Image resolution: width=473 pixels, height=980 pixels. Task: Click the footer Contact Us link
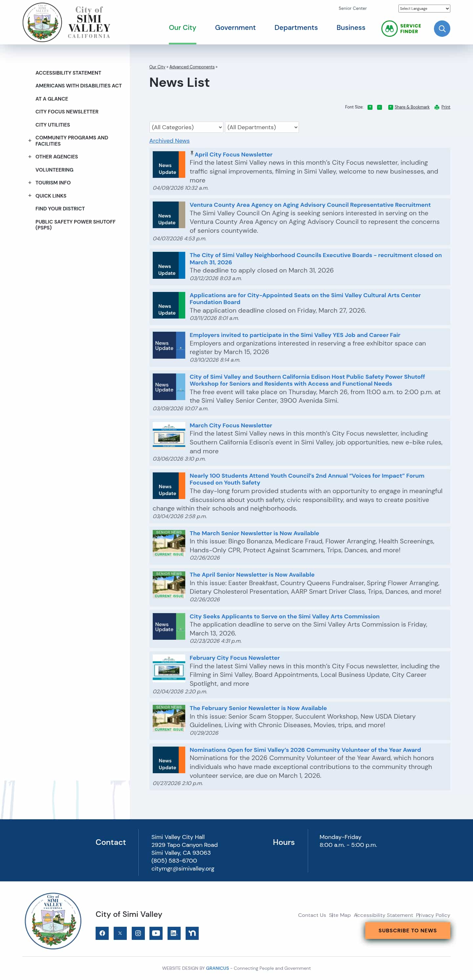pos(312,915)
